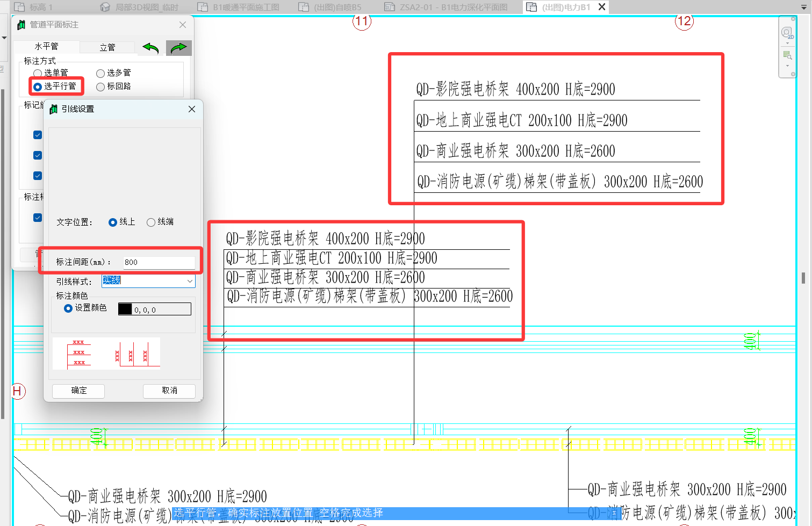Click the ZSA2-01 sheet tab icon
Viewport: 812px width, 526px height.
390,7
